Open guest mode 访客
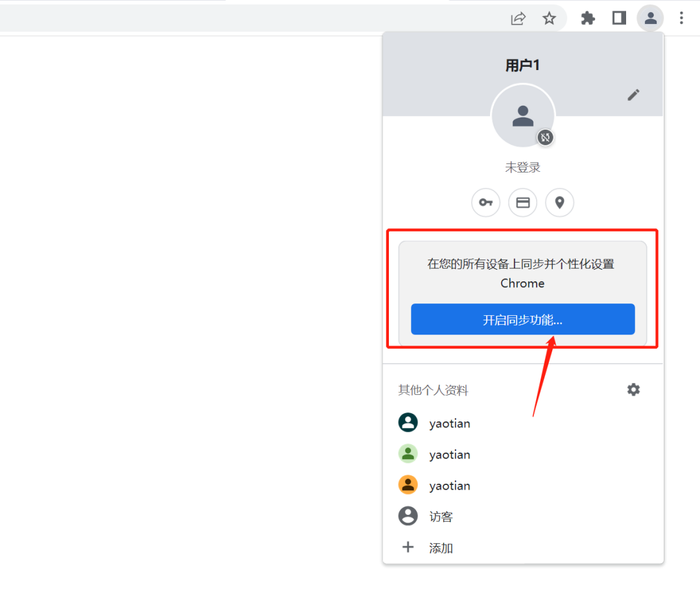Screen dimensions: 700x605 pos(523,516)
